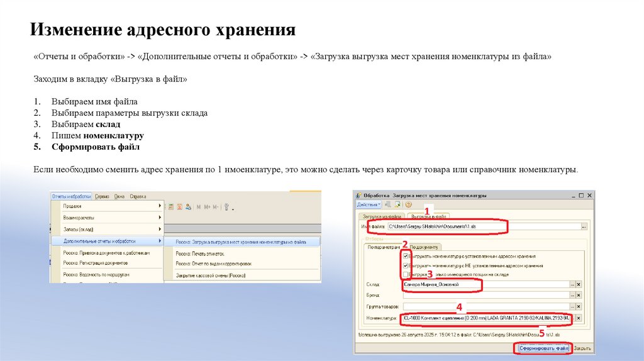Click the M memory toolbar button
This screenshot has width=644, height=361.
pos(198,207)
